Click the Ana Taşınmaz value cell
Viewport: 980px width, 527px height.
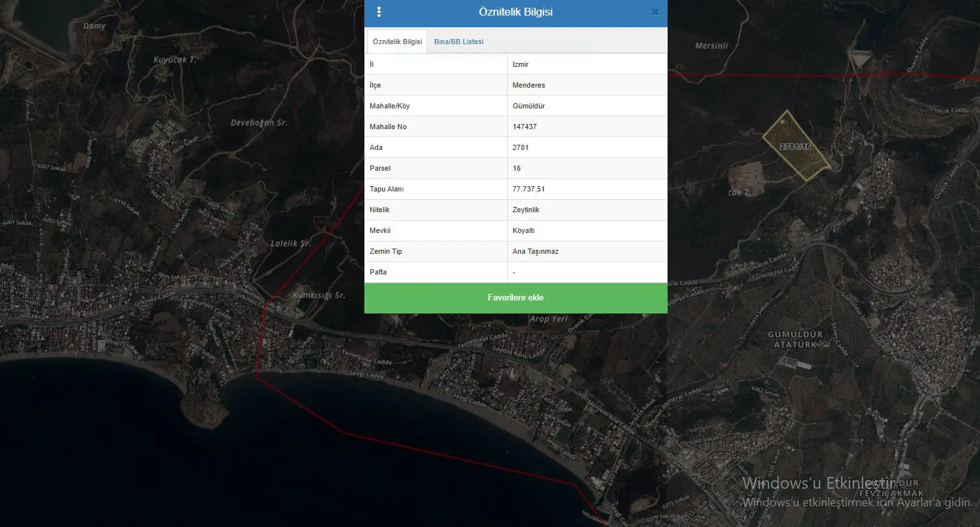click(x=587, y=251)
